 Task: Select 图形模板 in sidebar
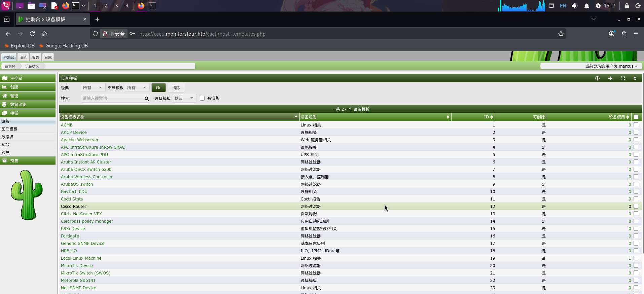9,129
